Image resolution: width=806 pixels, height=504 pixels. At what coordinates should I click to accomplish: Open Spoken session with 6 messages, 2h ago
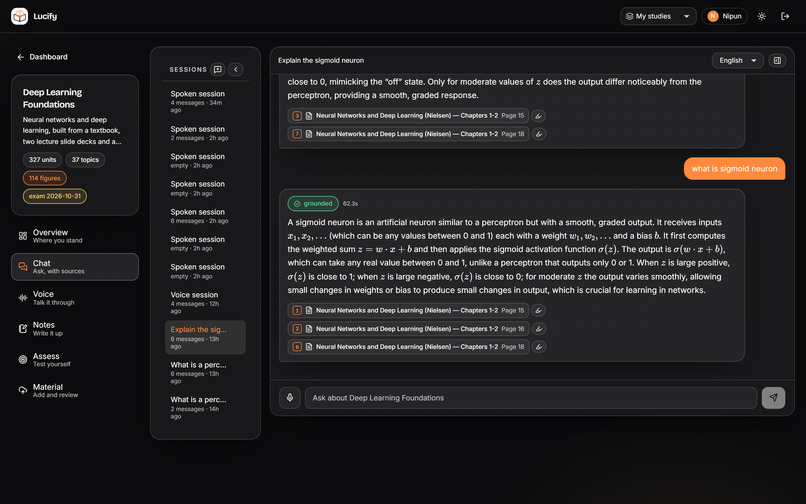click(205, 216)
